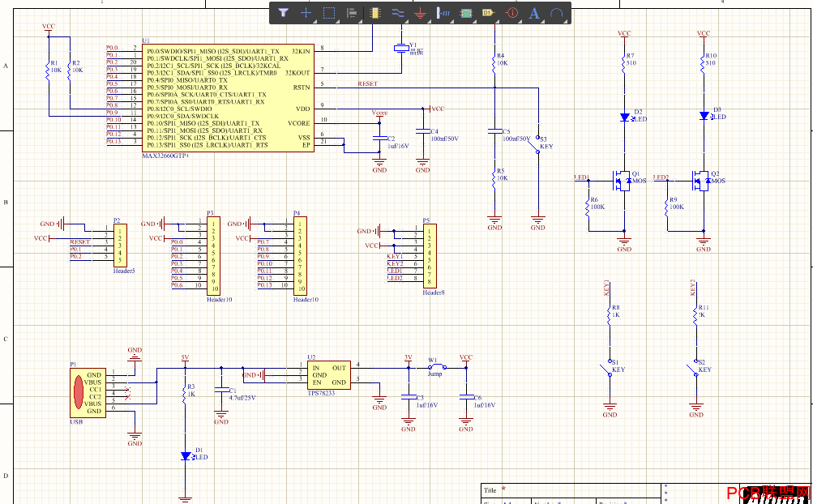813x504 pixels.
Task: Select the text string 'A' tool
Action: (534, 13)
